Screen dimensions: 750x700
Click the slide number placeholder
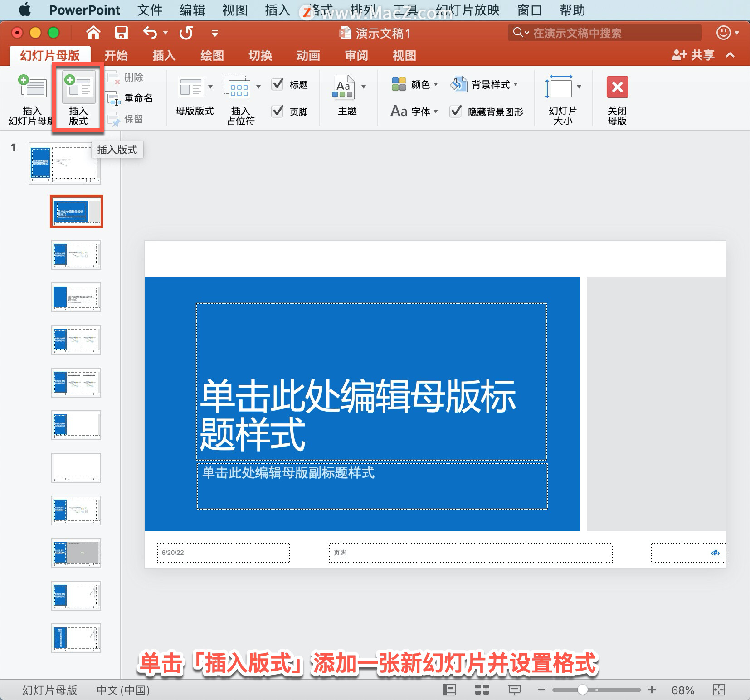688,553
